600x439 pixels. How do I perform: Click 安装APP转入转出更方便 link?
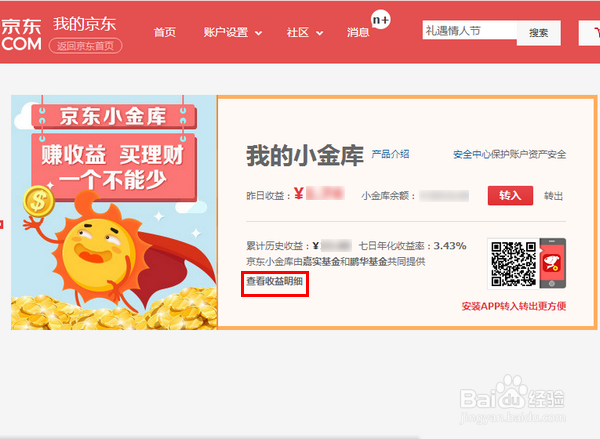point(514,306)
